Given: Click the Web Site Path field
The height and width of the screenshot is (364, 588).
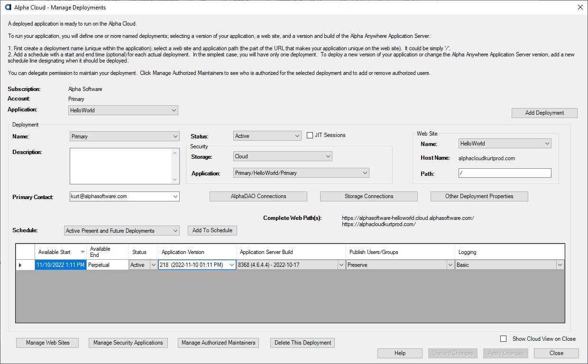Looking at the screenshot, I should point(505,173).
